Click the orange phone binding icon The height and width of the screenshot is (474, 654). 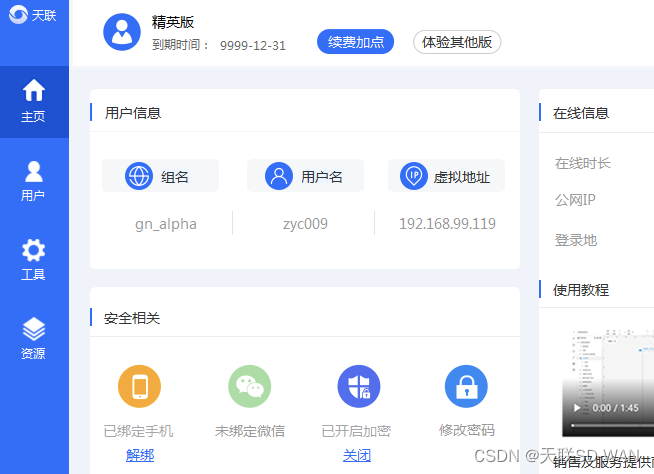coord(139,386)
